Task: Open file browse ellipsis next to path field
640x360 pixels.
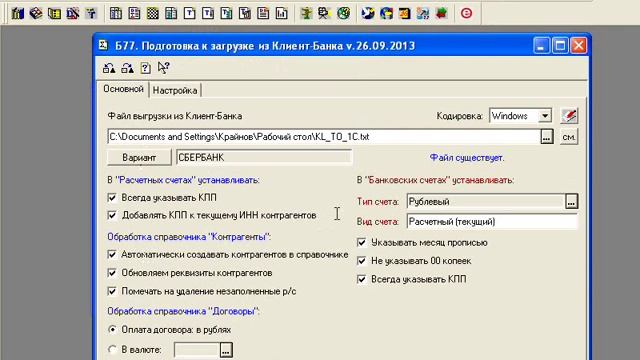Action: [547, 137]
